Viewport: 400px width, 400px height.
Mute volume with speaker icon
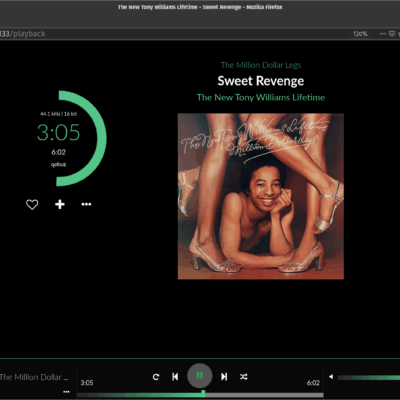[331, 377]
